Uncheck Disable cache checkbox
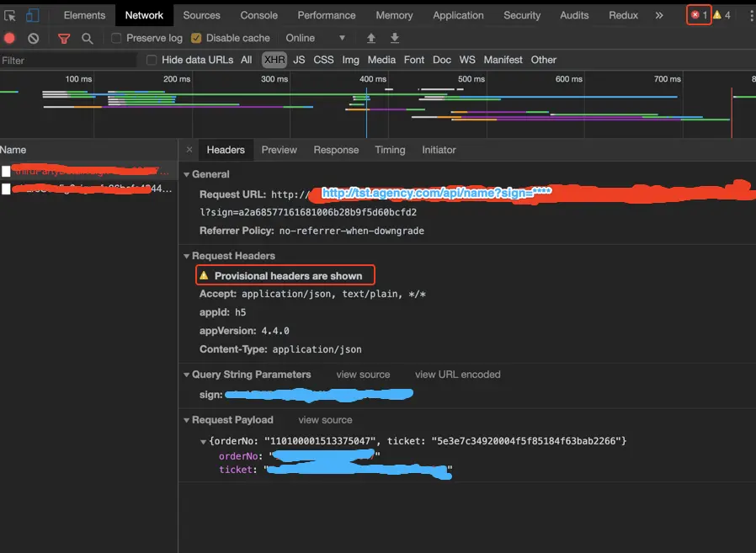Viewport: 756px width, 553px height. point(196,38)
